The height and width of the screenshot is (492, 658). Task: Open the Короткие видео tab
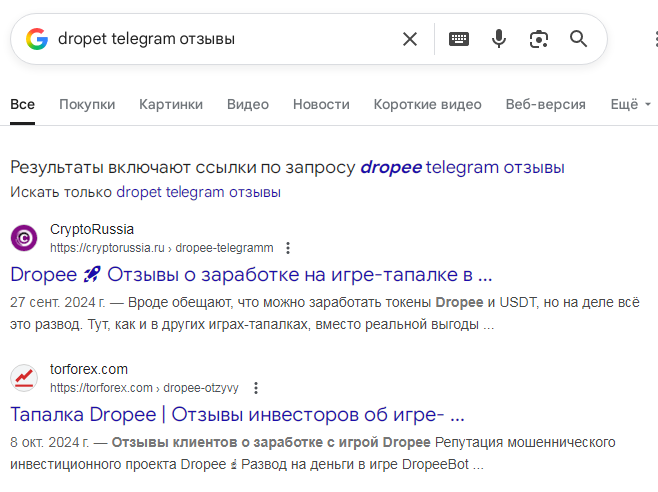tap(427, 104)
